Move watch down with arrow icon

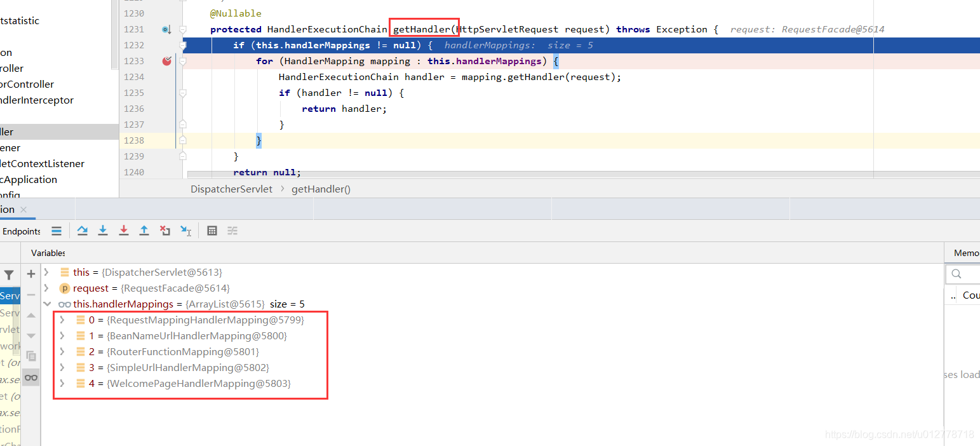(31, 335)
